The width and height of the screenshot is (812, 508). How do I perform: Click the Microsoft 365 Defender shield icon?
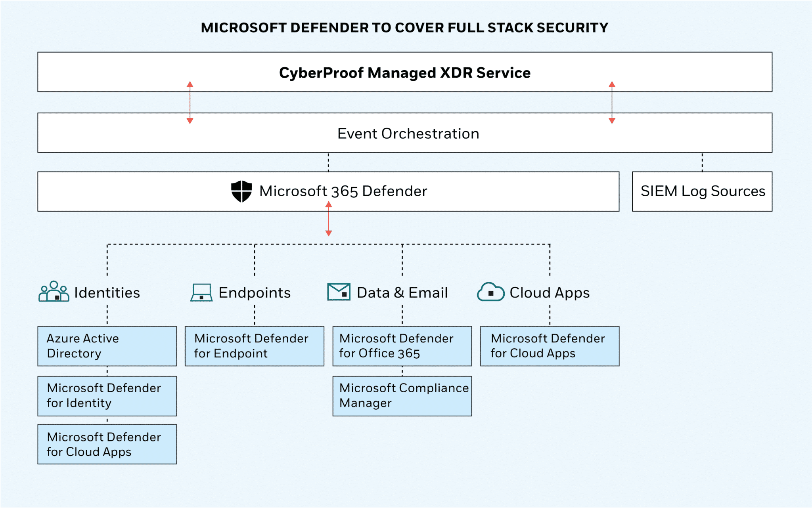242,191
